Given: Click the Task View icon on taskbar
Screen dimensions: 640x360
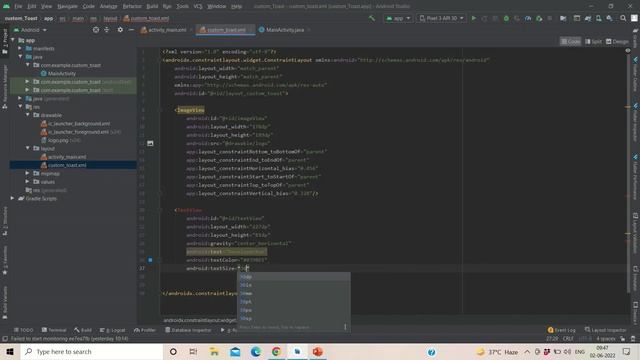Looking at the screenshot, I should [x=193, y=351].
